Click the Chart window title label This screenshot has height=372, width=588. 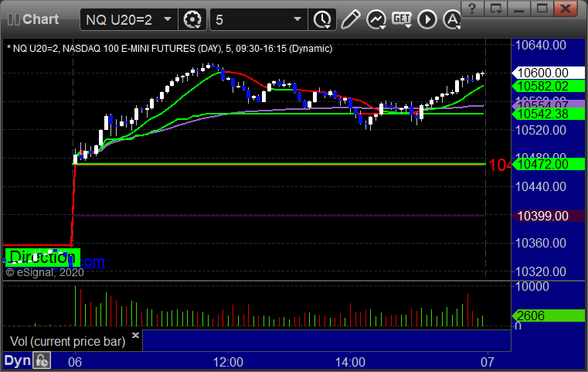click(40, 19)
